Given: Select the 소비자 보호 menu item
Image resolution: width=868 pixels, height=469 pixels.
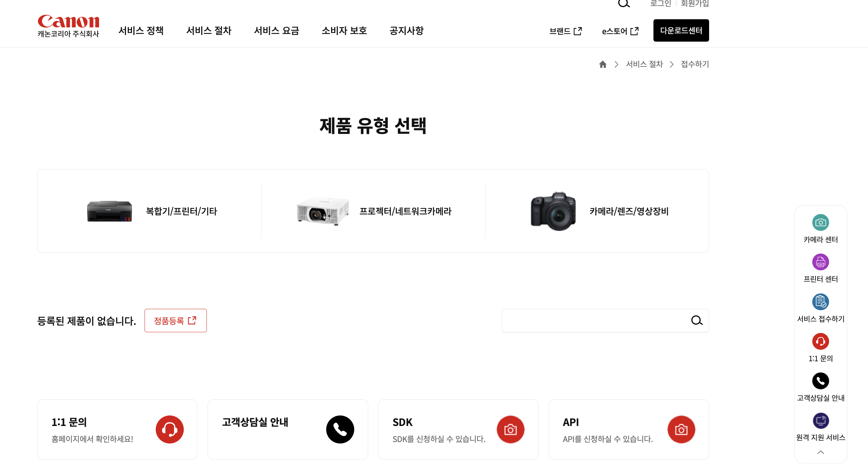Looking at the screenshot, I should (344, 31).
